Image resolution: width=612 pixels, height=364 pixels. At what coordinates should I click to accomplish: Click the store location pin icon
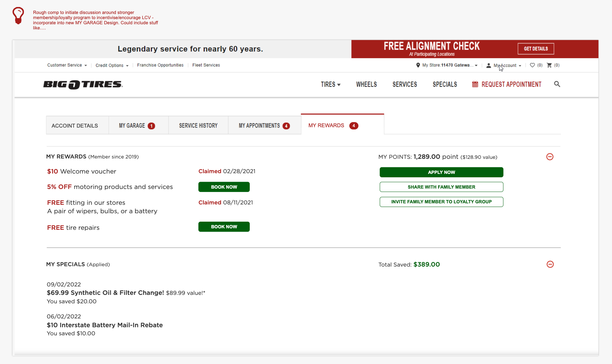[418, 65]
